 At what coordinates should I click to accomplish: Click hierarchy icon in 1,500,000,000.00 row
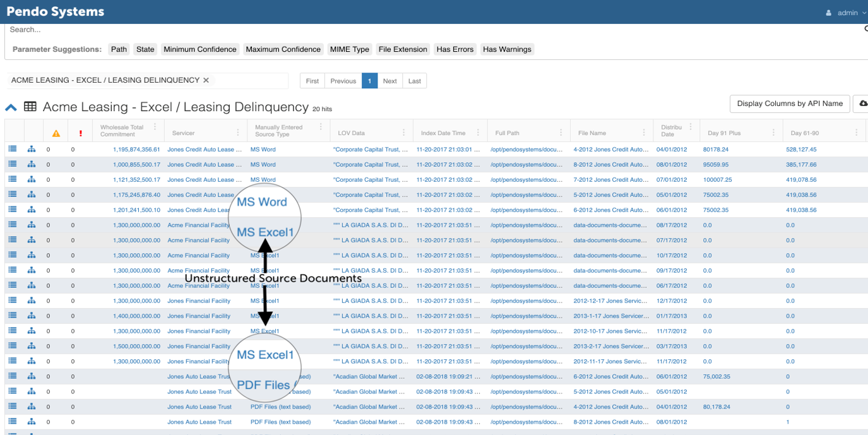pos(32,347)
